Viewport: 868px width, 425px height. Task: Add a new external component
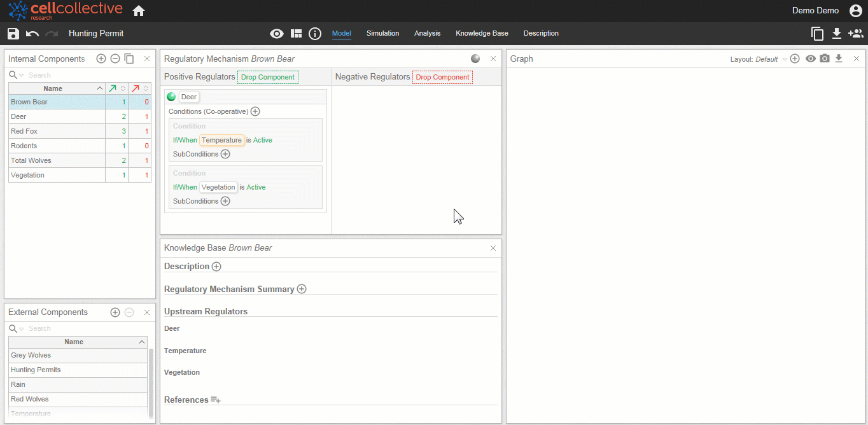115,312
